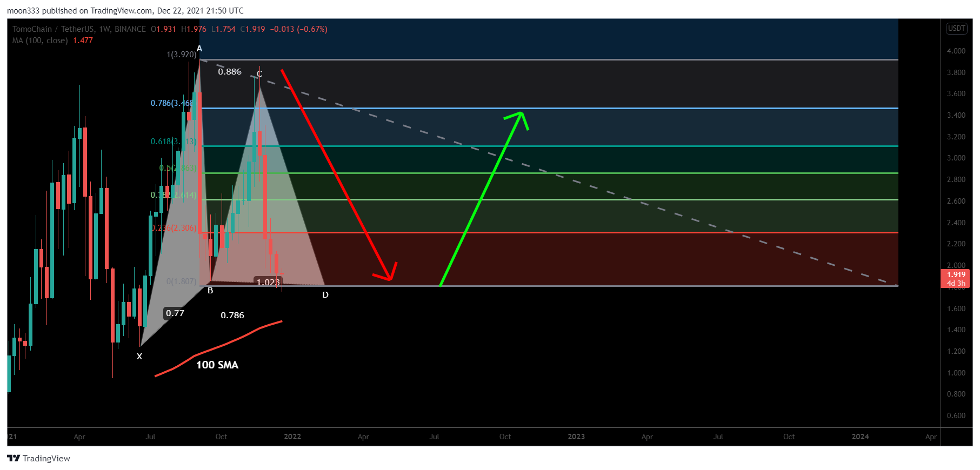The width and height of the screenshot is (980, 470).
Task: Click the 0.236(2.306) Fibonacci level label
Action: (174, 228)
